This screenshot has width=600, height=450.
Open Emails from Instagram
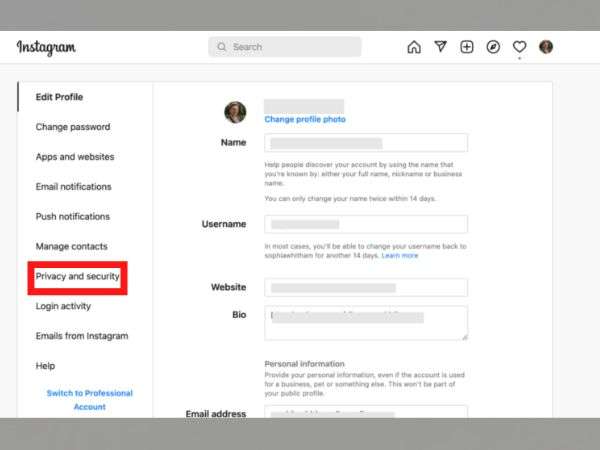click(x=82, y=336)
